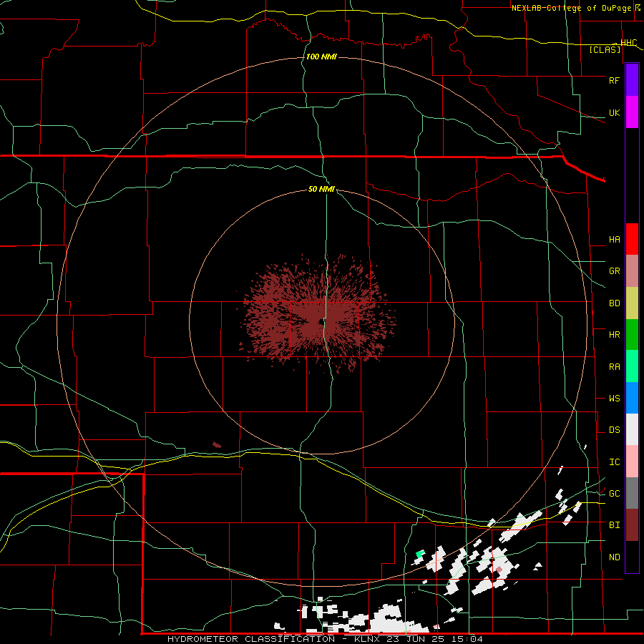Click the IC legend label
The image size is (644, 644).
(x=615, y=462)
